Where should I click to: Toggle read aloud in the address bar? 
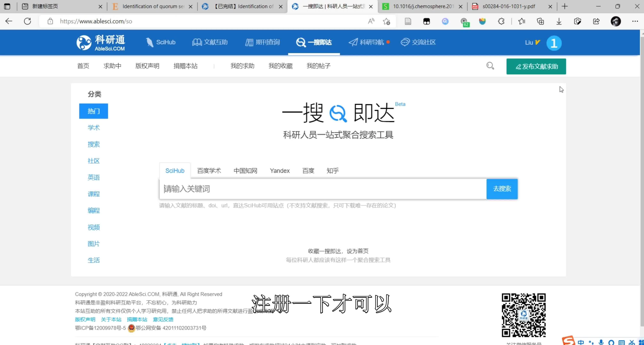point(371,21)
